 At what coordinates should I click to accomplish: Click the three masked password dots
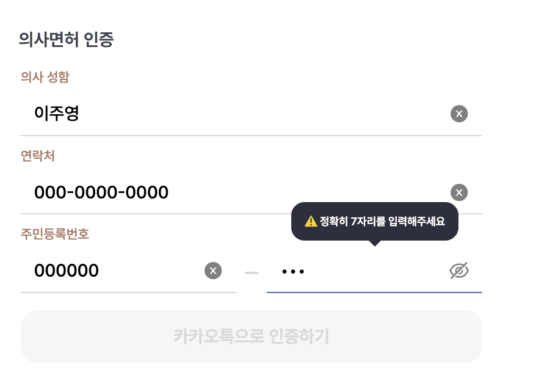click(x=293, y=271)
